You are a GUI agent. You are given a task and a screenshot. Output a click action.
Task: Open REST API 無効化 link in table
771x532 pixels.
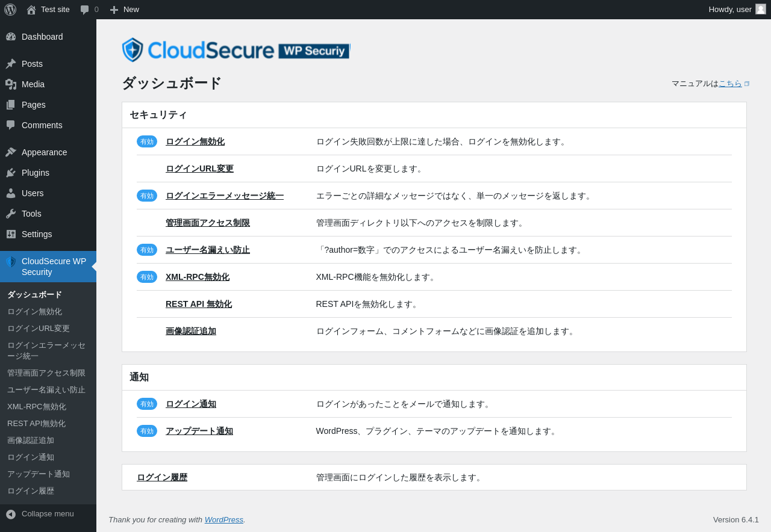[199, 305]
